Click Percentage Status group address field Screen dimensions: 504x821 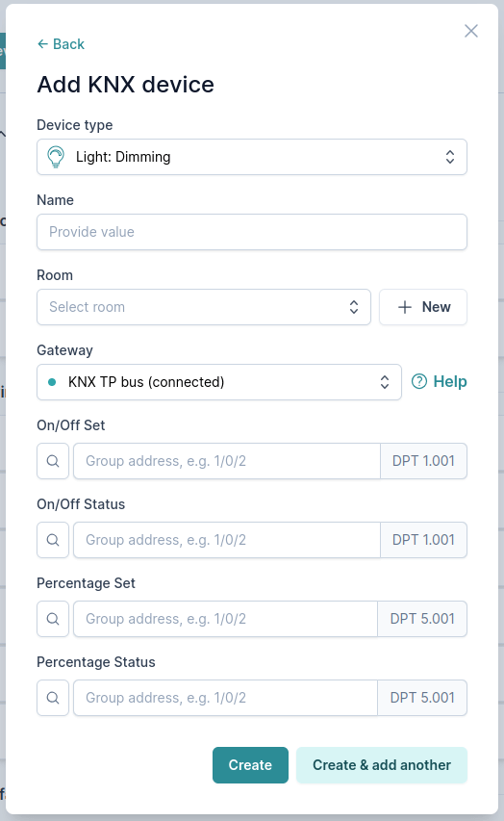225,698
